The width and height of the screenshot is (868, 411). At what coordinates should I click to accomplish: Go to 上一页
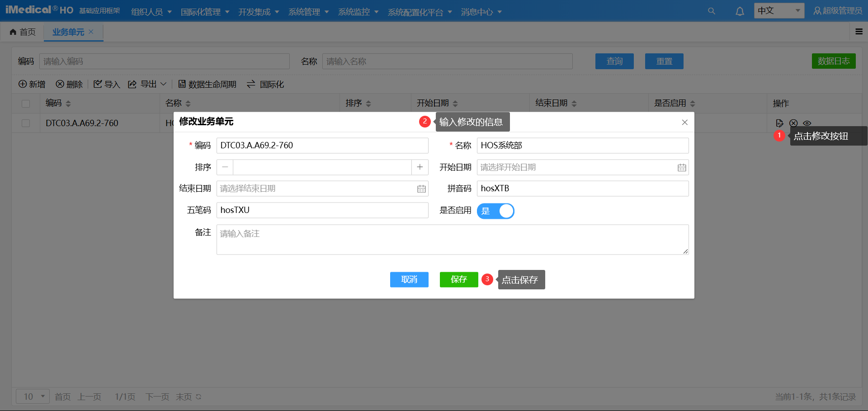click(90, 397)
